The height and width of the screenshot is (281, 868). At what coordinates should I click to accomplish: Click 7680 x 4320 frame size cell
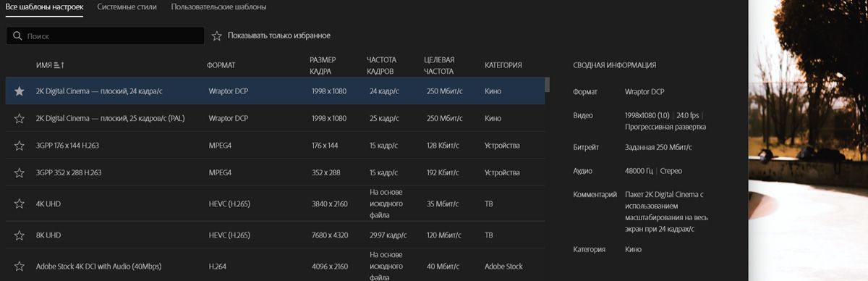click(x=329, y=235)
